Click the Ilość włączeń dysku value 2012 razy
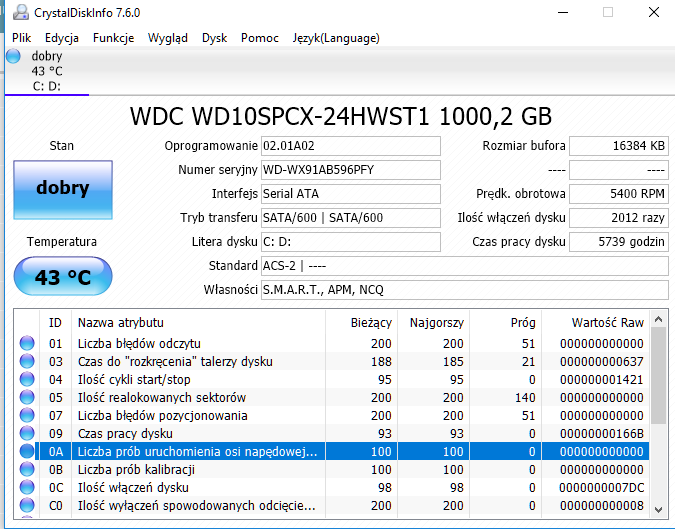675x529 pixels. click(619, 218)
